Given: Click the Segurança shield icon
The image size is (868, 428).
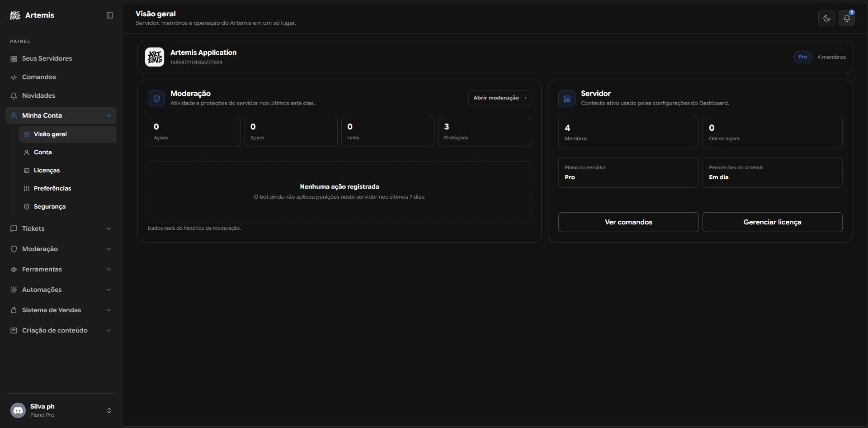Looking at the screenshot, I should point(27,207).
